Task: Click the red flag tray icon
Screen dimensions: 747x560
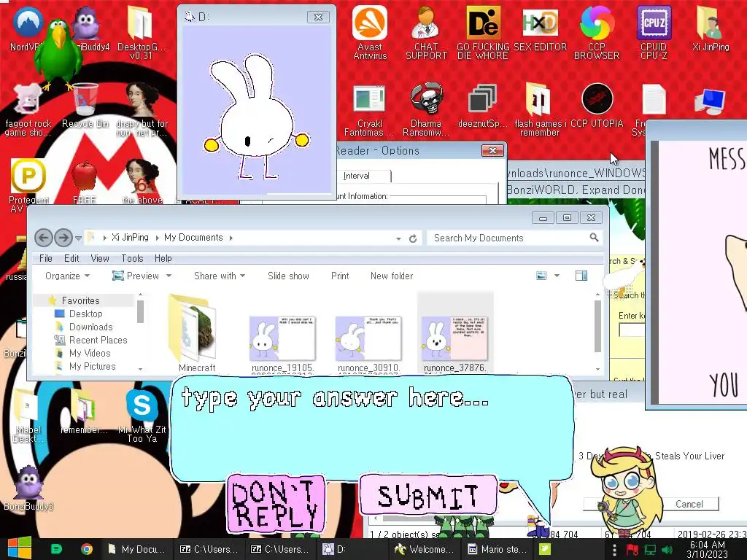Action: [632, 550]
